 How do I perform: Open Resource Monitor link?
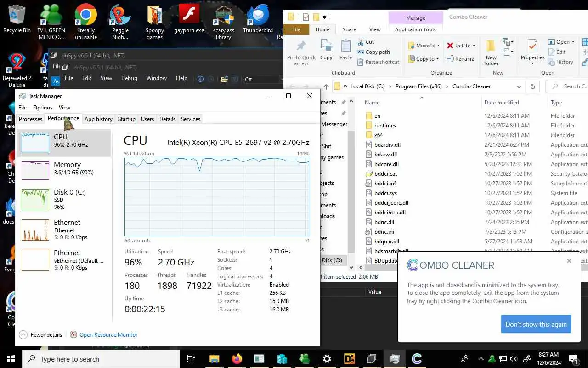point(108,335)
